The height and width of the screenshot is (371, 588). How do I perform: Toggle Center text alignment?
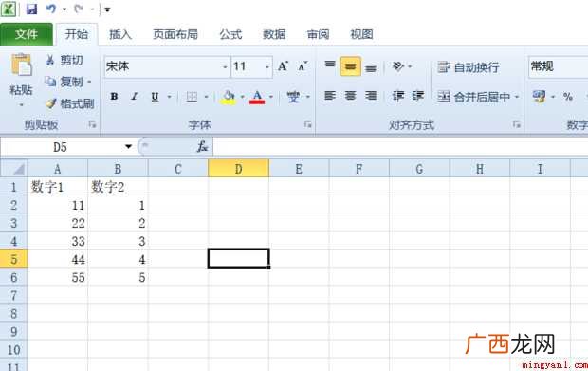[x=350, y=96]
